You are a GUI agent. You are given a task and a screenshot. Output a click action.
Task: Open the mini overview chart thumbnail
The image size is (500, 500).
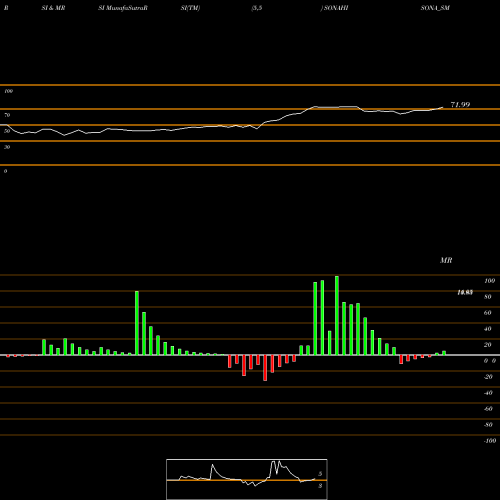[247, 479]
